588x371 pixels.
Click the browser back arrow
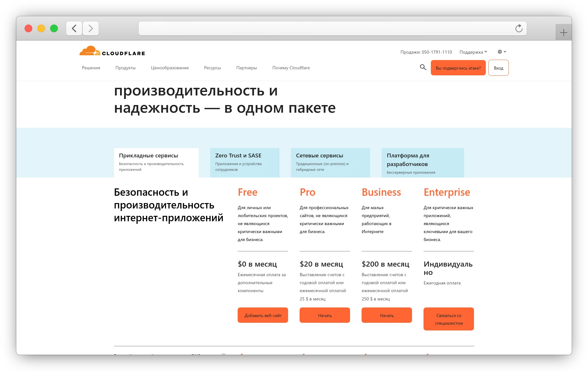[x=74, y=28]
